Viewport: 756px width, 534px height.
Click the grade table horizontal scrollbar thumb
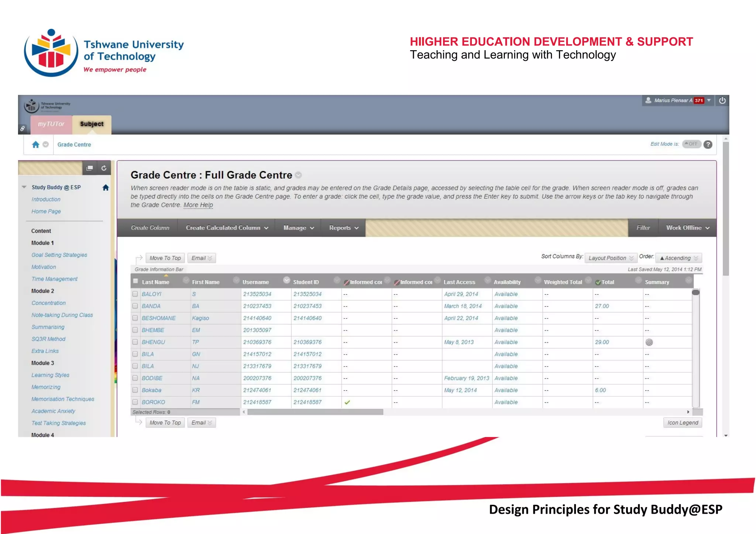pyautogui.click(x=315, y=412)
